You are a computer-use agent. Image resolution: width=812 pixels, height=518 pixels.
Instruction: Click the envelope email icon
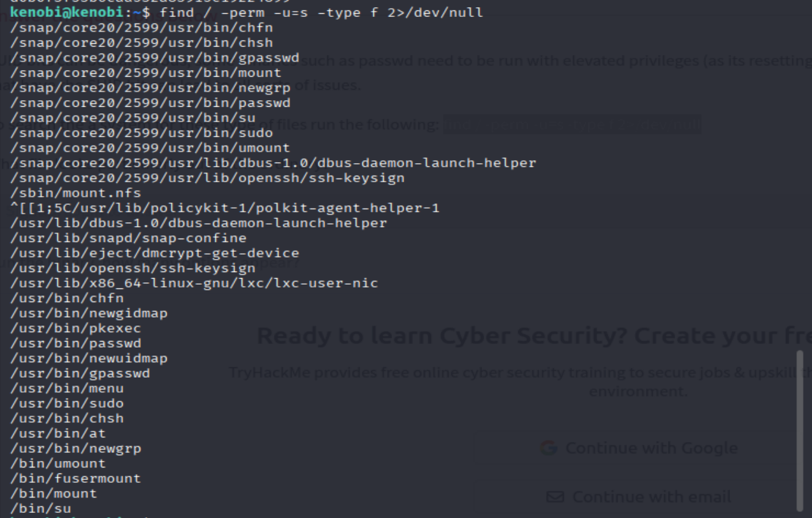pos(555,497)
